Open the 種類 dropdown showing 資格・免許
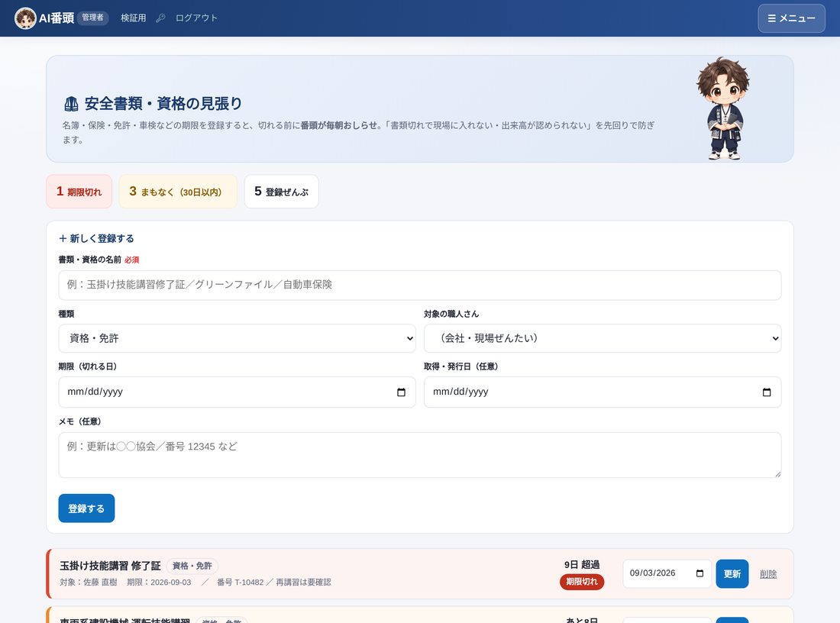Viewport: 840px width, 623px height. click(237, 338)
